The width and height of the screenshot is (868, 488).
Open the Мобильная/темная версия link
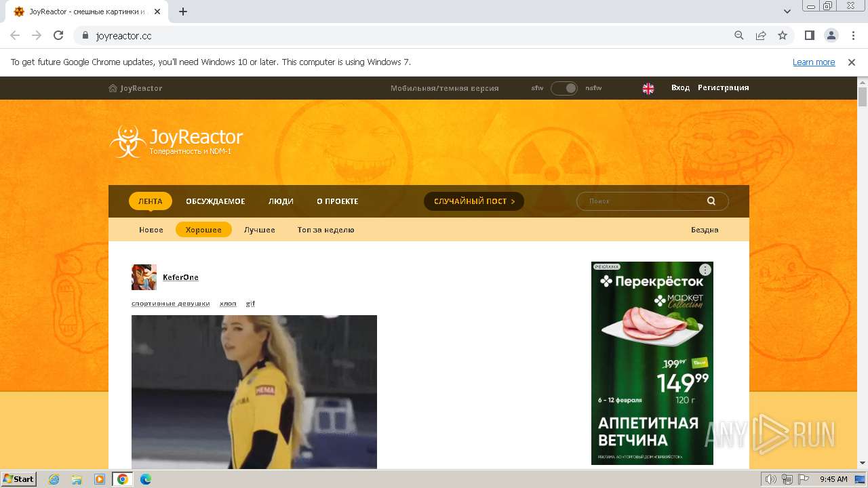445,88
